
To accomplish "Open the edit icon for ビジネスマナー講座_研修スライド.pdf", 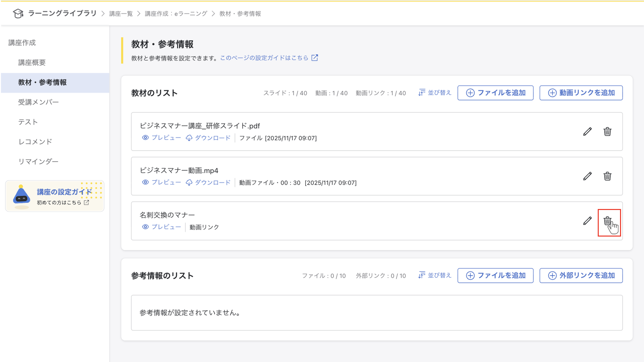I will click(x=587, y=132).
